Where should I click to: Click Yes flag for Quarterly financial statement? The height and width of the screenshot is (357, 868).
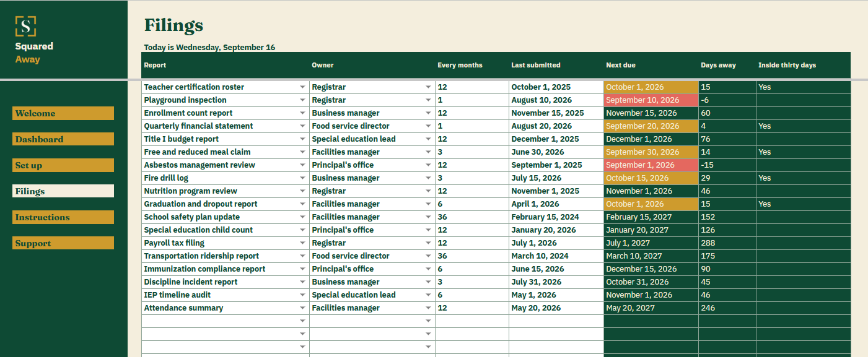point(804,126)
